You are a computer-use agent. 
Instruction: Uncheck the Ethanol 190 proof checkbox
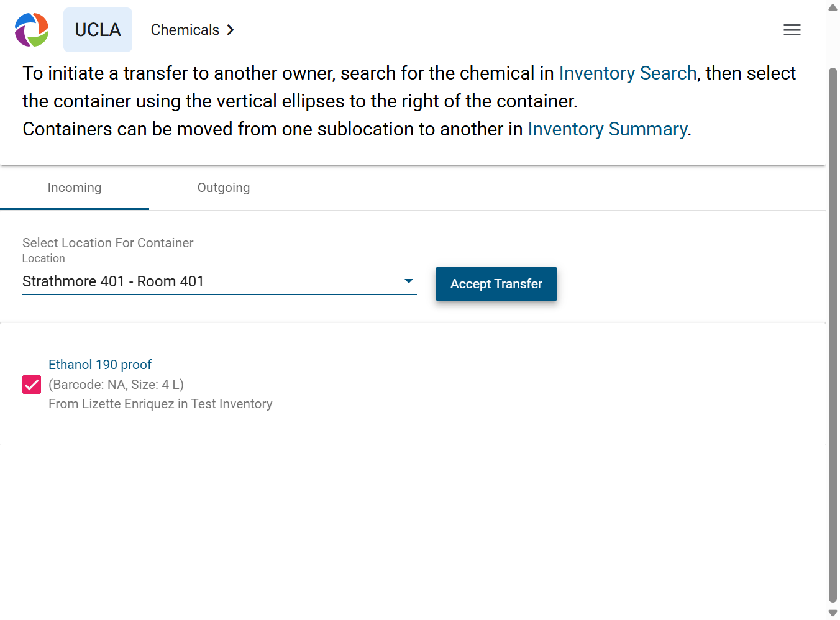32,385
